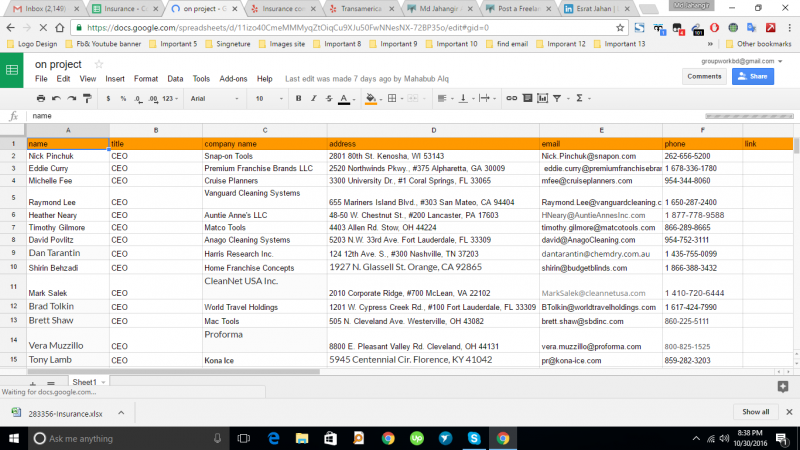Open the Help menu

pos(264,79)
